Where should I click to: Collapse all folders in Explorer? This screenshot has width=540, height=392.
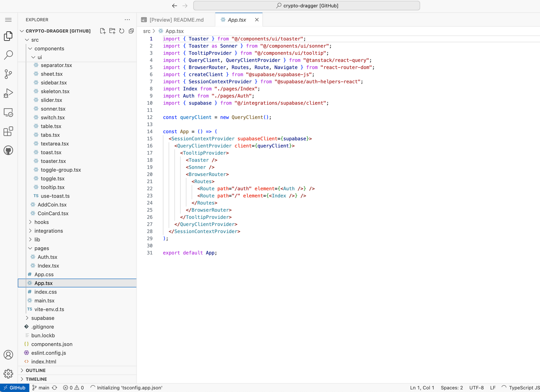tap(131, 31)
